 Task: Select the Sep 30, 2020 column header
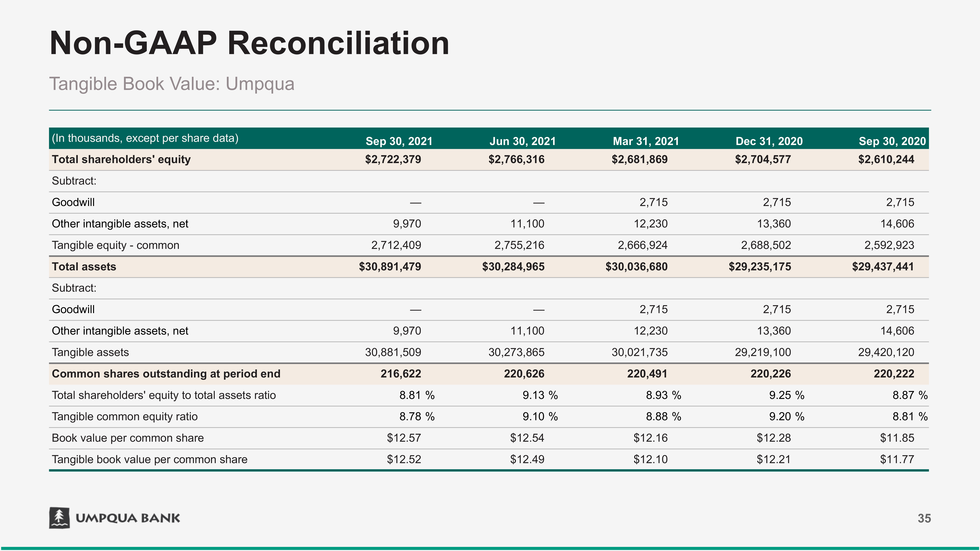pos(892,141)
